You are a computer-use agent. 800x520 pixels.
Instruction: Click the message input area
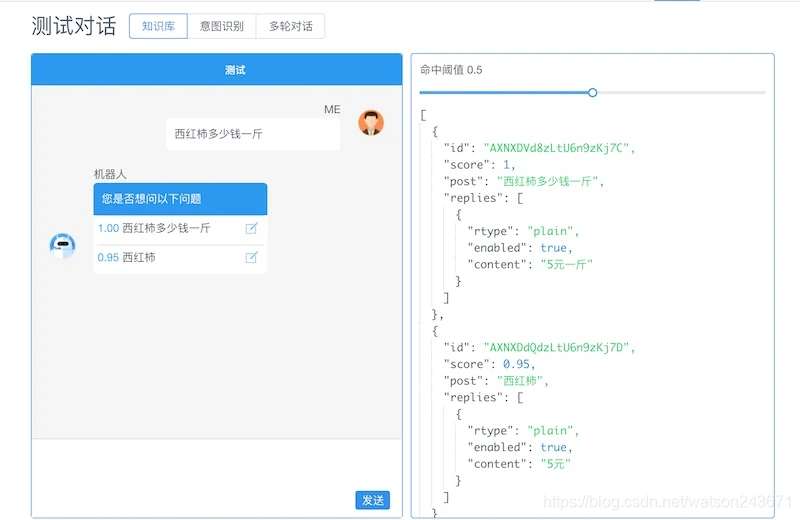(217, 464)
